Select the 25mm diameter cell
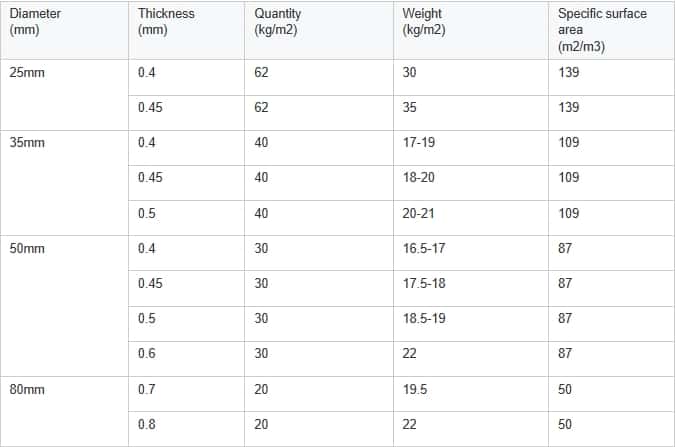 coord(64,95)
